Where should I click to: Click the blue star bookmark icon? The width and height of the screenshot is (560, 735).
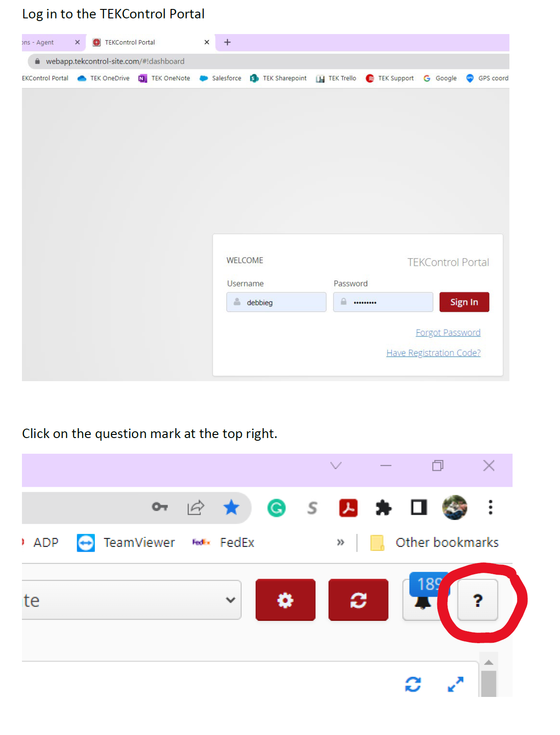(231, 507)
